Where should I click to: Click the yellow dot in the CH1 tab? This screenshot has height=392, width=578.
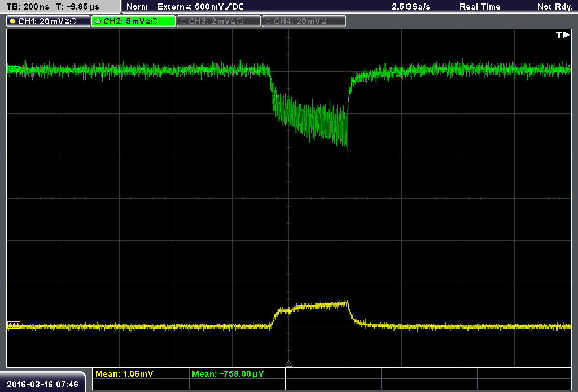click(13, 21)
